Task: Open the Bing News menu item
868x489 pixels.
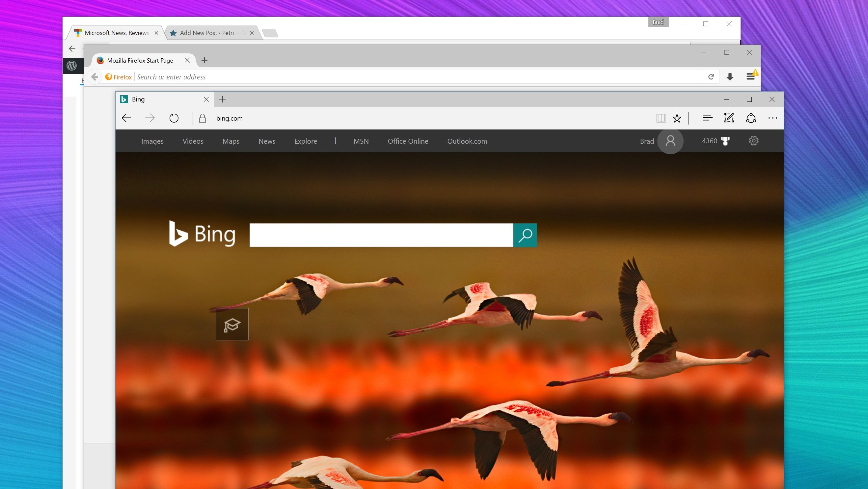Action: [x=266, y=141]
